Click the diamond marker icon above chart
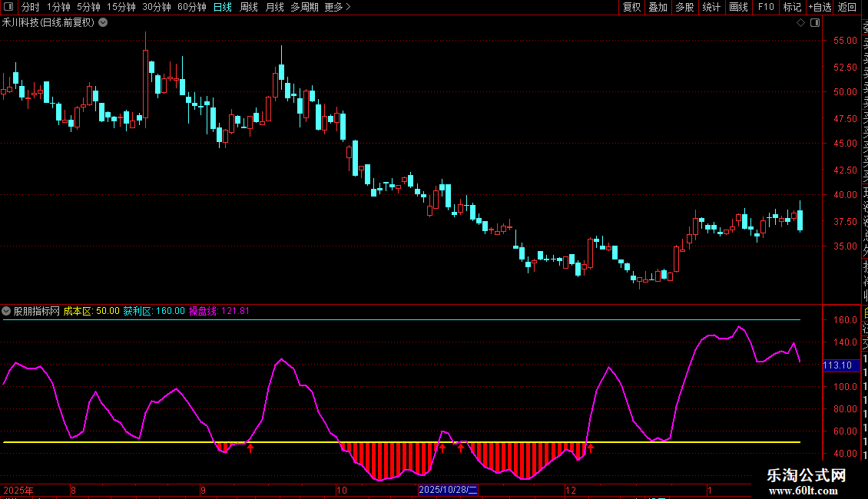The image size is (868, 499). tap(800, 22)
